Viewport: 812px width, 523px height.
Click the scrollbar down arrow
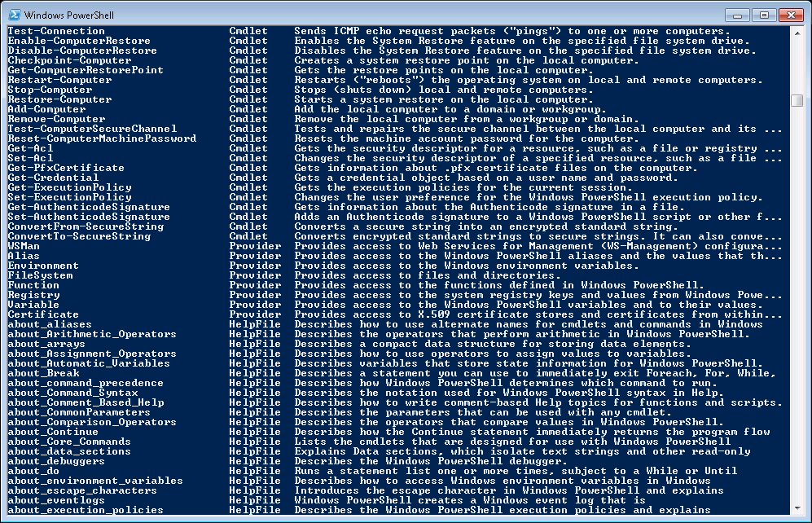click(797, 509)
